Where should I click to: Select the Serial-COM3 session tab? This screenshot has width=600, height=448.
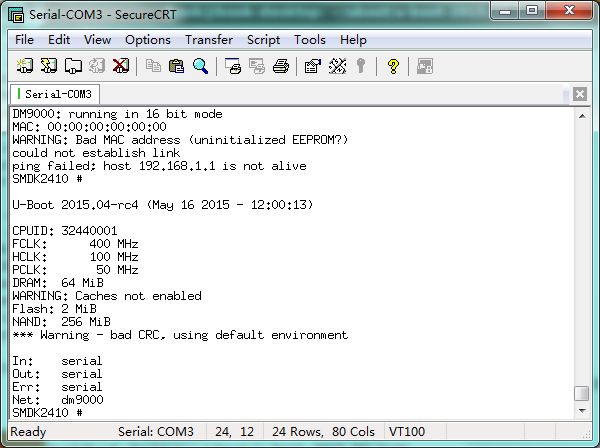[55, 94]
